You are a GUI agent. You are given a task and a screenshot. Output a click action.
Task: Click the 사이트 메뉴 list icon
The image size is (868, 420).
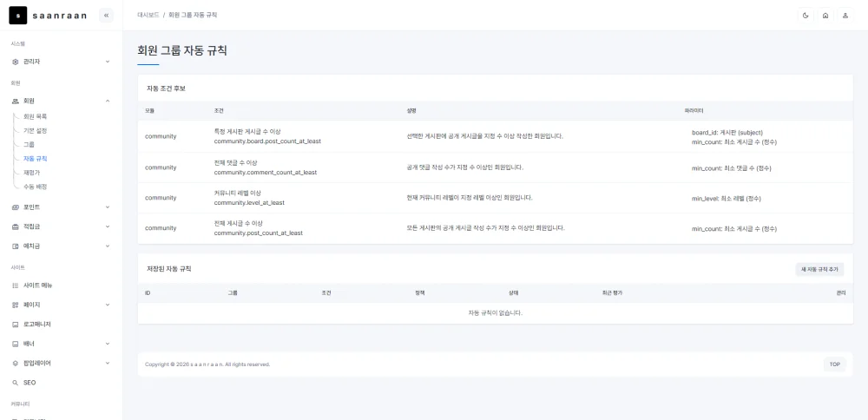click(16, 285)
